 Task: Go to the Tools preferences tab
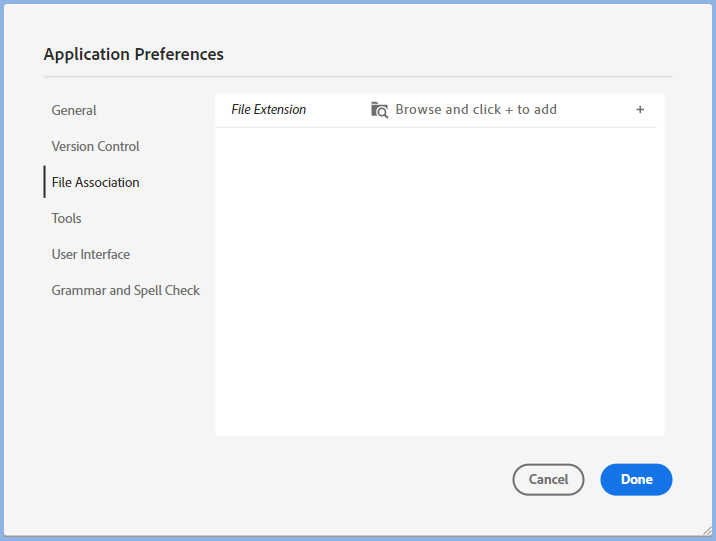pos(66,218)
